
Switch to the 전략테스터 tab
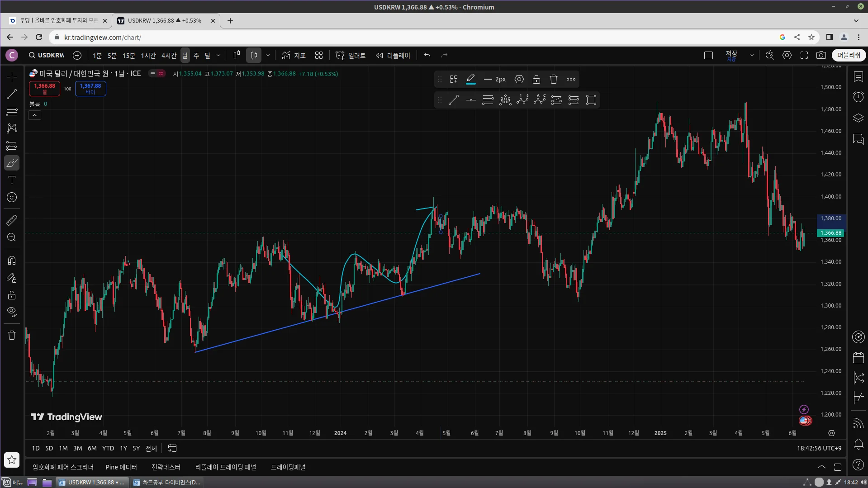click(x=166, y=467)
